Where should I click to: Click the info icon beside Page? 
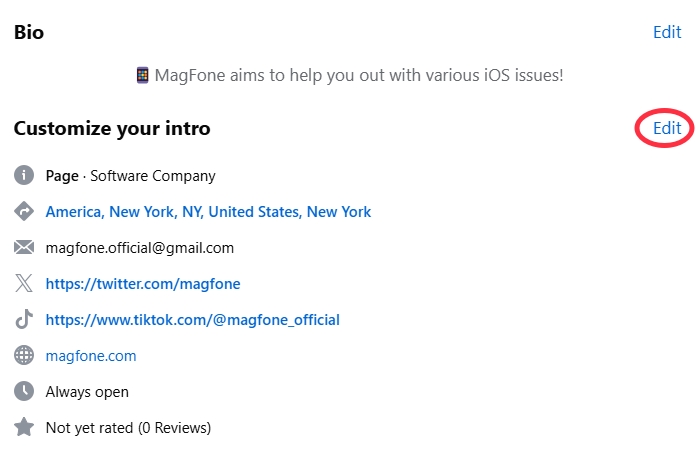[x=24, y=176]
